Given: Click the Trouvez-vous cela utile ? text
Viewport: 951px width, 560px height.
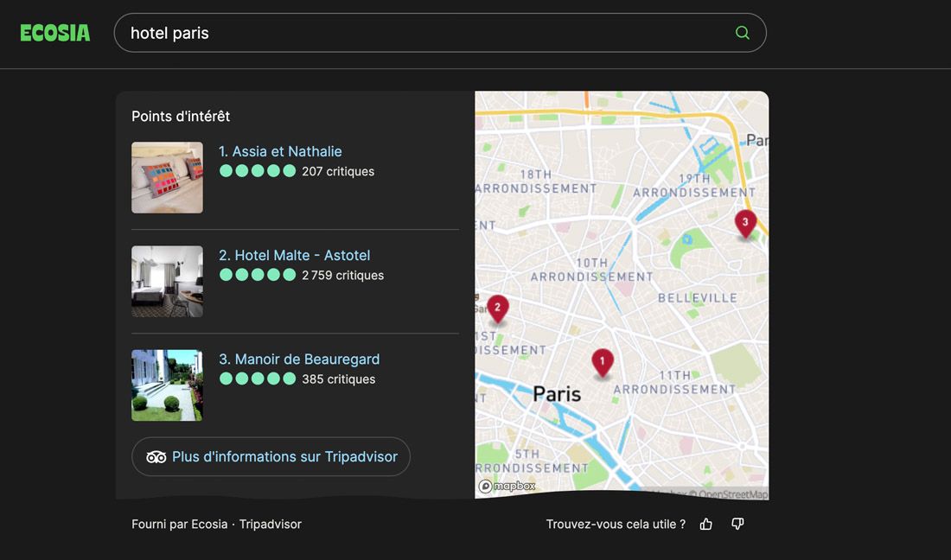Looking at the screenshot, I should 616,525.
